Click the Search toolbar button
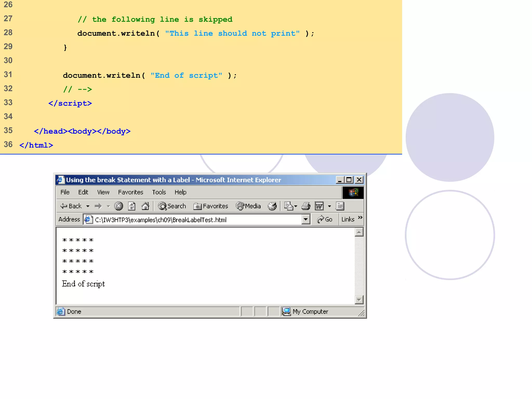 (x=172, y=206)
